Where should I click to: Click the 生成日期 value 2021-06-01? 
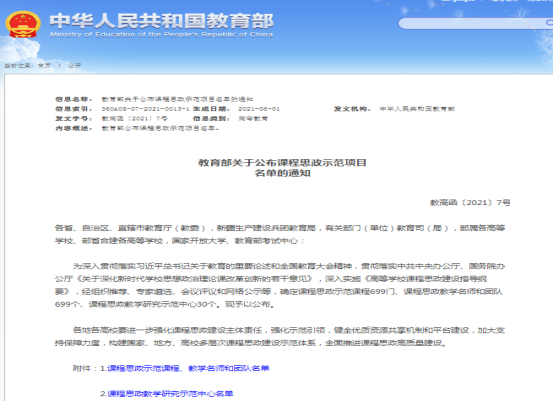click(259, 109)
